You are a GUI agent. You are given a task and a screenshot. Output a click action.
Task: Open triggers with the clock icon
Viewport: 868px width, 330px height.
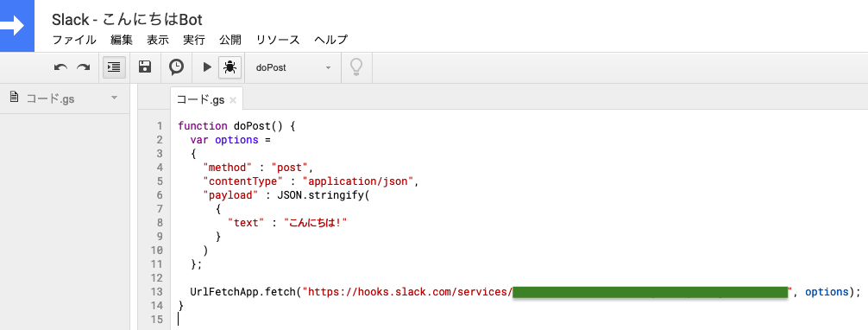click(x=176, y=67)
